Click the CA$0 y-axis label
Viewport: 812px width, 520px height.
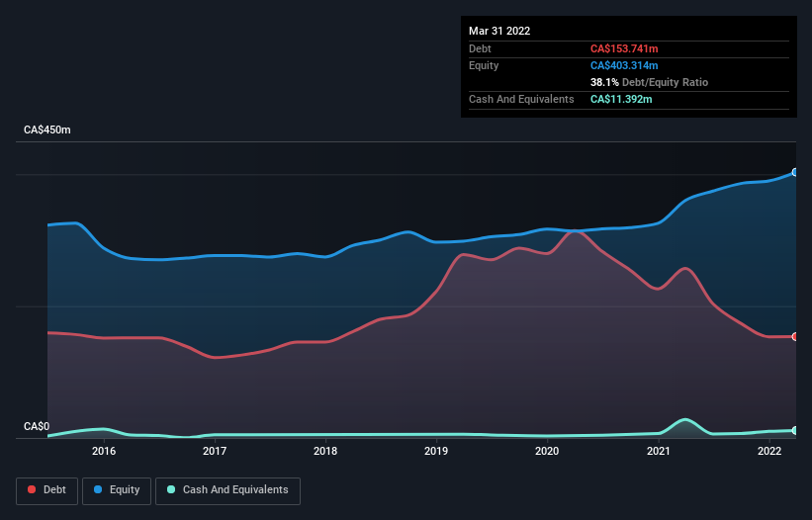click(x=37, y=426)
